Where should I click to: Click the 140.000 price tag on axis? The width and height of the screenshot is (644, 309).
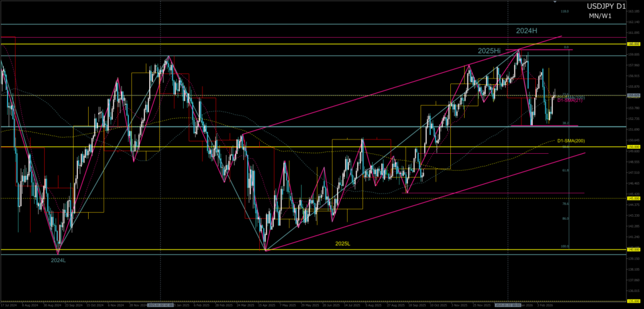coord(633,249)
